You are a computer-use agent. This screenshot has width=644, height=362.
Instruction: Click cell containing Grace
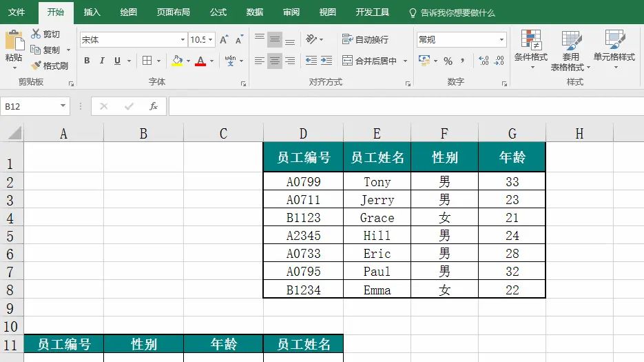click(377, 218)
